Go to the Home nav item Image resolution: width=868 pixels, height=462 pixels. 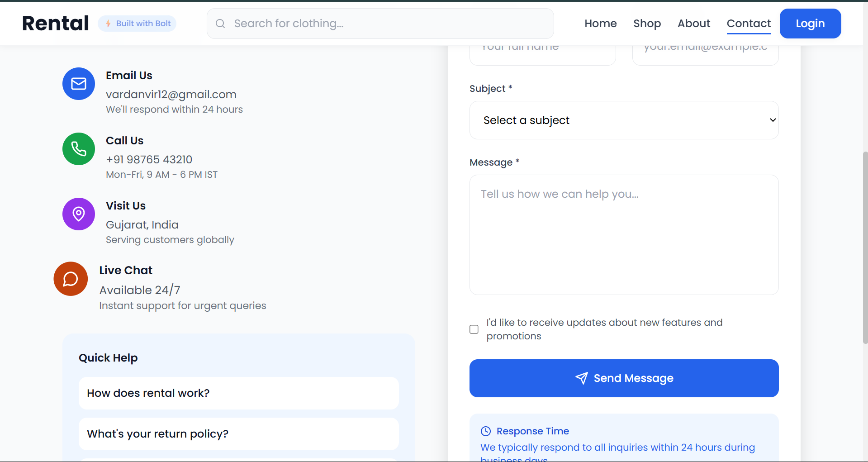600,24
